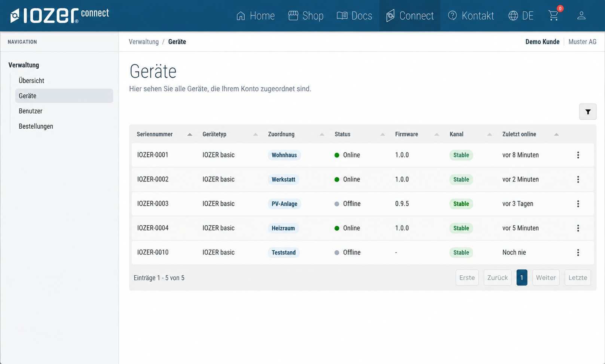Open the Docs page
Viewport: 605px width, 364px height.
click(x=354, y=16)
